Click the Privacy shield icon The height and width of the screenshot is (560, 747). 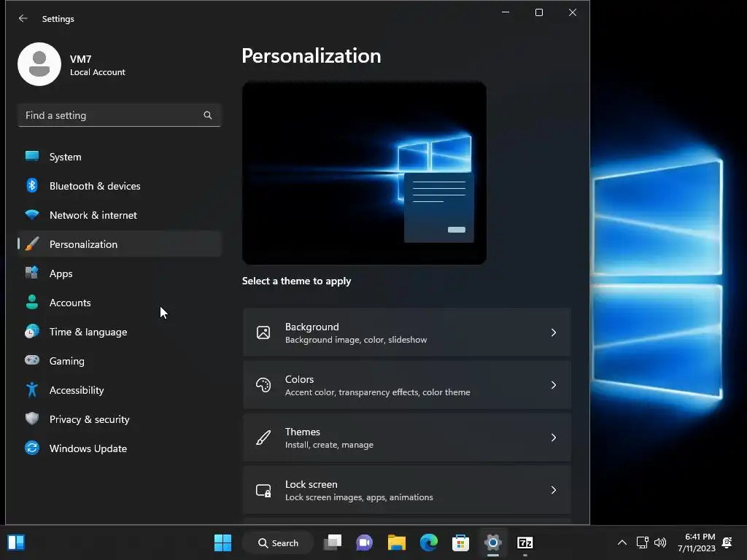click(32, 419)
